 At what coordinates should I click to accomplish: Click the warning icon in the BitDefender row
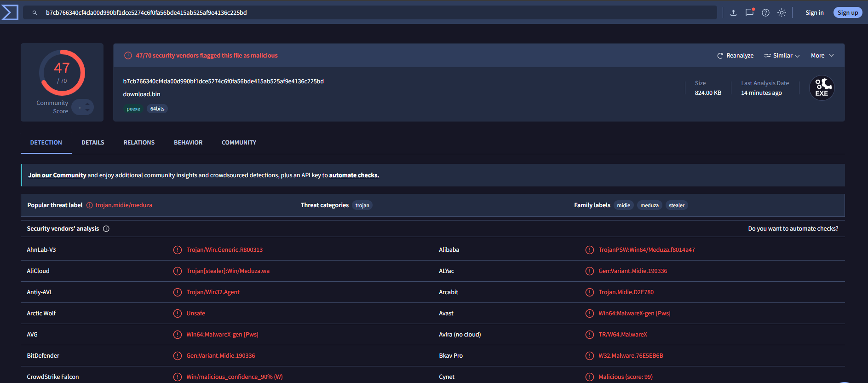[178, 356]
